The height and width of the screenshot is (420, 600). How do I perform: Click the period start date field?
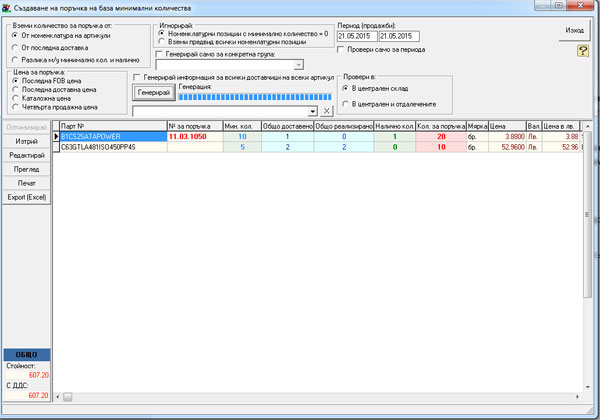pyautogui.click(x=356, y=36)
